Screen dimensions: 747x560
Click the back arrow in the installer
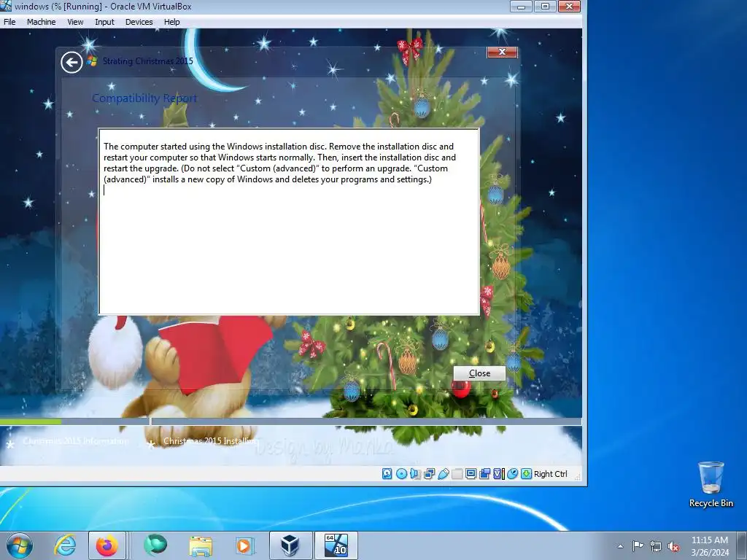point(71,62)
